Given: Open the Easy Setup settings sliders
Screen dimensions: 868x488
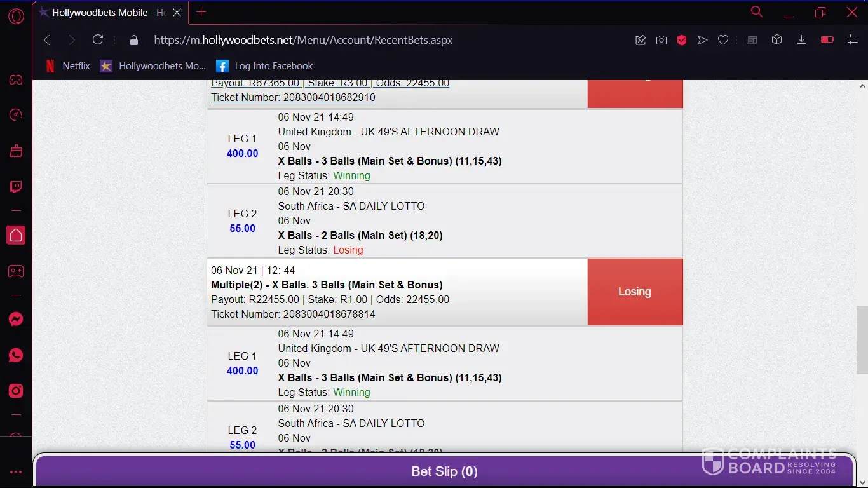Looking at the screenshot, I should click(853, 40).
